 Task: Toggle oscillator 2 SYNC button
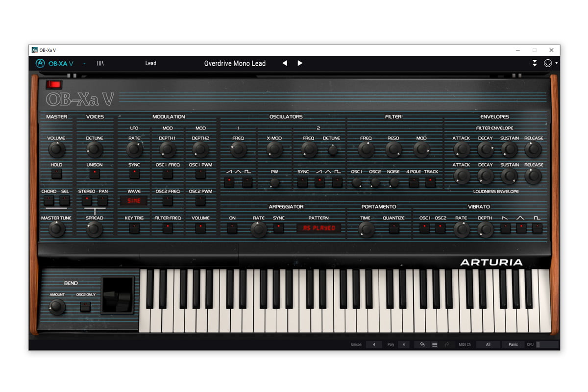[303, 182]
